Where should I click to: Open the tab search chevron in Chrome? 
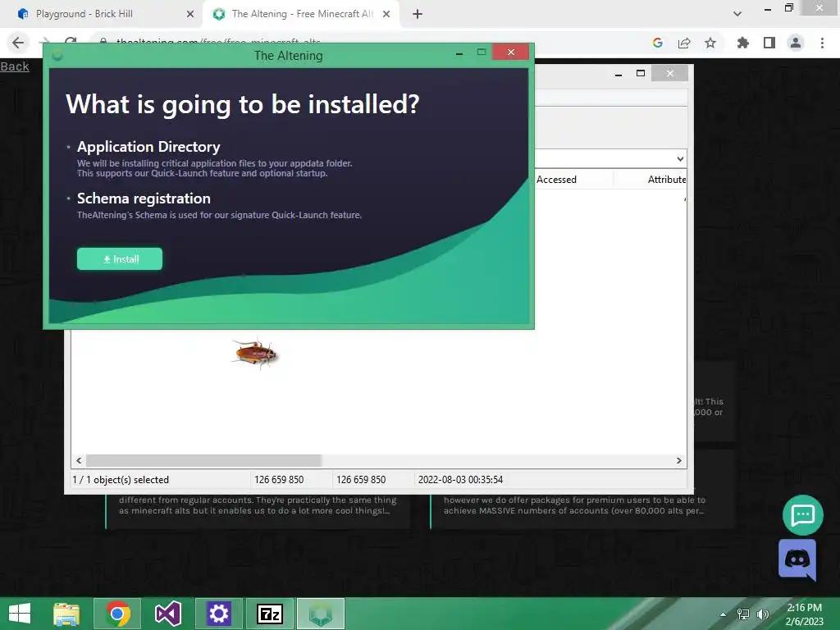tap(737, 14)
